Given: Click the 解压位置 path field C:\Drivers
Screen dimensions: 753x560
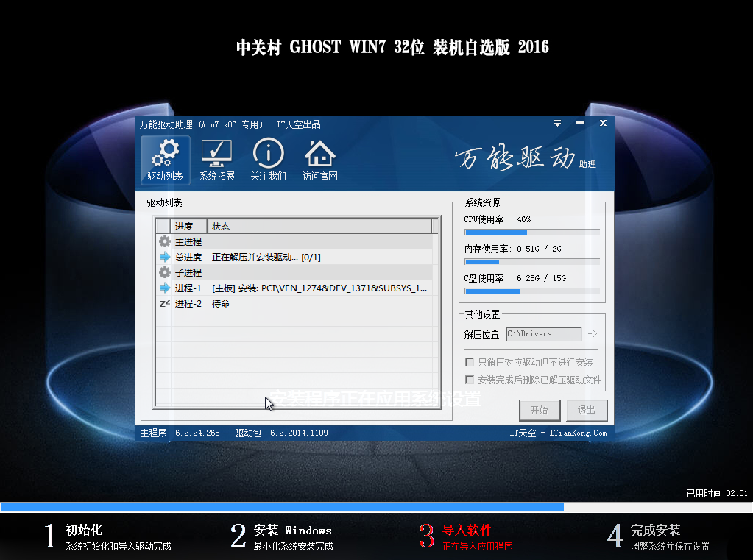Looking at the screenshot, I should [544, 334].
